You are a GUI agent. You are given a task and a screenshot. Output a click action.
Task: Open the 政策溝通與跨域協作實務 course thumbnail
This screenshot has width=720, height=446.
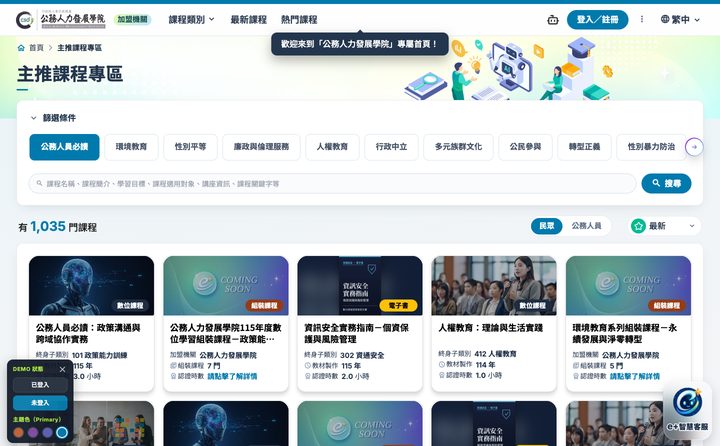(91, 286)
